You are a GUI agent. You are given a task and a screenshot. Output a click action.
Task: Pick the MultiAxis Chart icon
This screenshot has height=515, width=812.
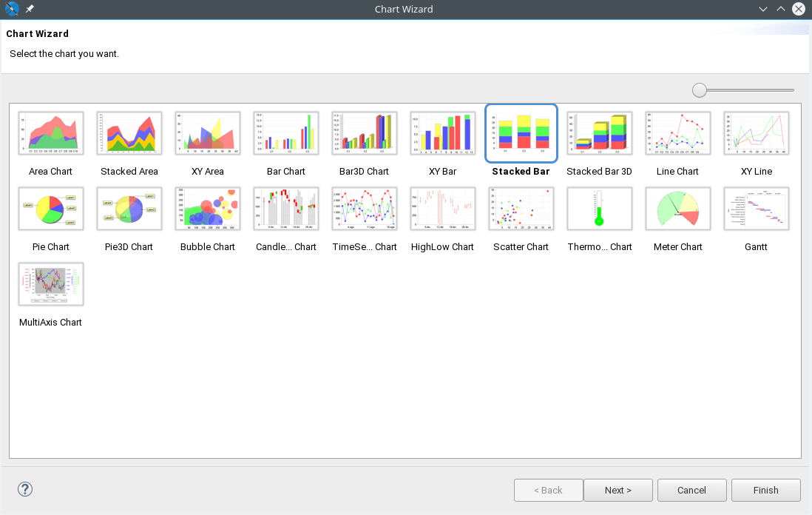[x=51, y=284]
